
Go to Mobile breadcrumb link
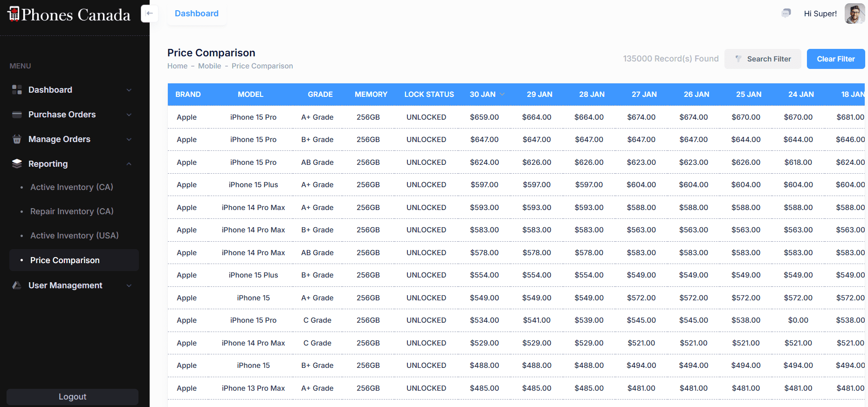pos(210,66)
